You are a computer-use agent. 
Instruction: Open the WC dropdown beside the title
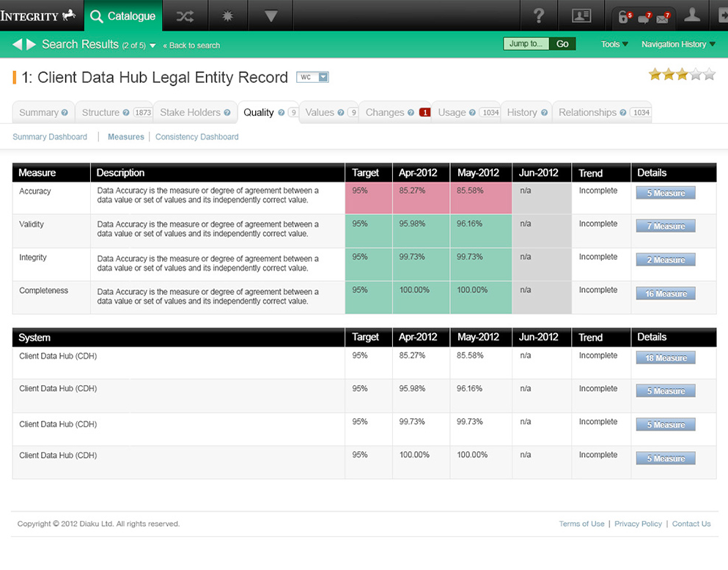pos(312,77)
